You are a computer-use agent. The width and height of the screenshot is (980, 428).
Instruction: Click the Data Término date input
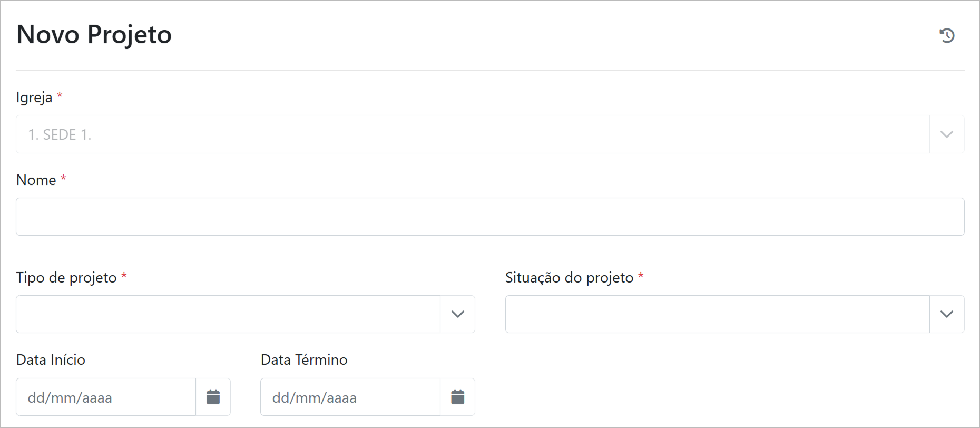[350, 397]
